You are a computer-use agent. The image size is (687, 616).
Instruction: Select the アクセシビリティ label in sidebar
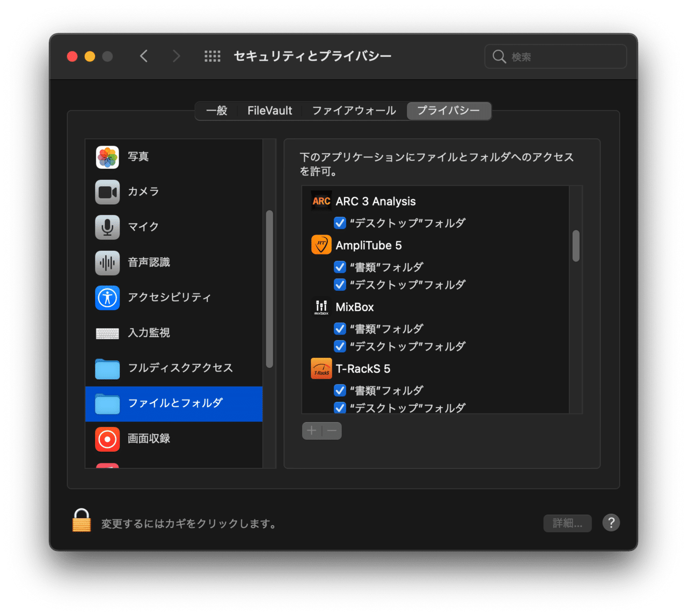(x=170, y=298)
